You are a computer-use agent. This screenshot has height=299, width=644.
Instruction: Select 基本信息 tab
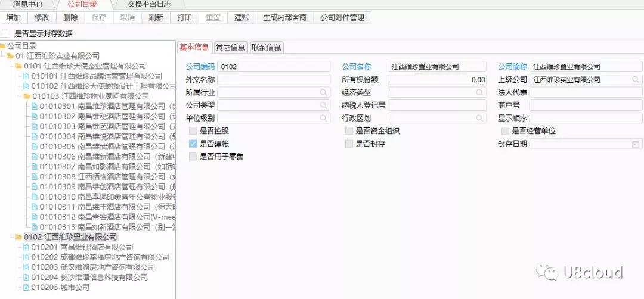(x=194, y=47)
